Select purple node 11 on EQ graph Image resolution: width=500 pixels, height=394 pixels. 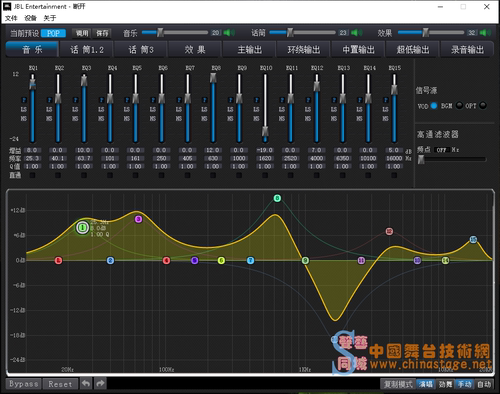[x=361, y=261]
